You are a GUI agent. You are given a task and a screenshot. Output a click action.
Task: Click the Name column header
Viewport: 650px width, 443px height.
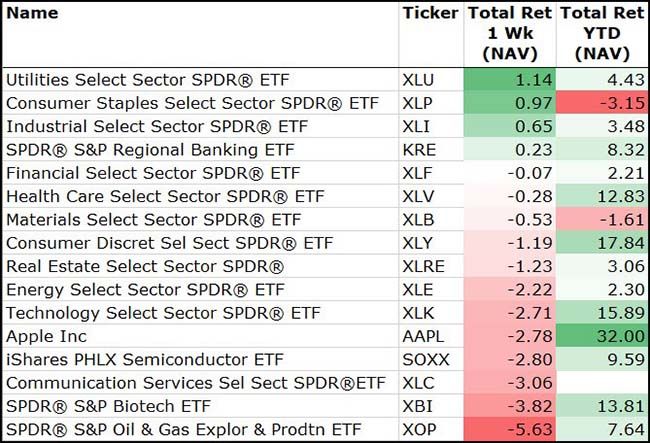point(32,14)
